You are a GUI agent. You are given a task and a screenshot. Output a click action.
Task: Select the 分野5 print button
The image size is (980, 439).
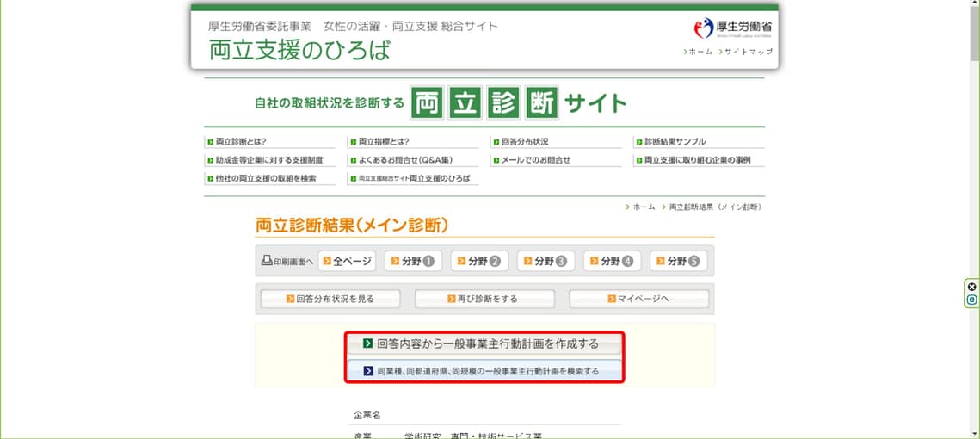point(678,261)
